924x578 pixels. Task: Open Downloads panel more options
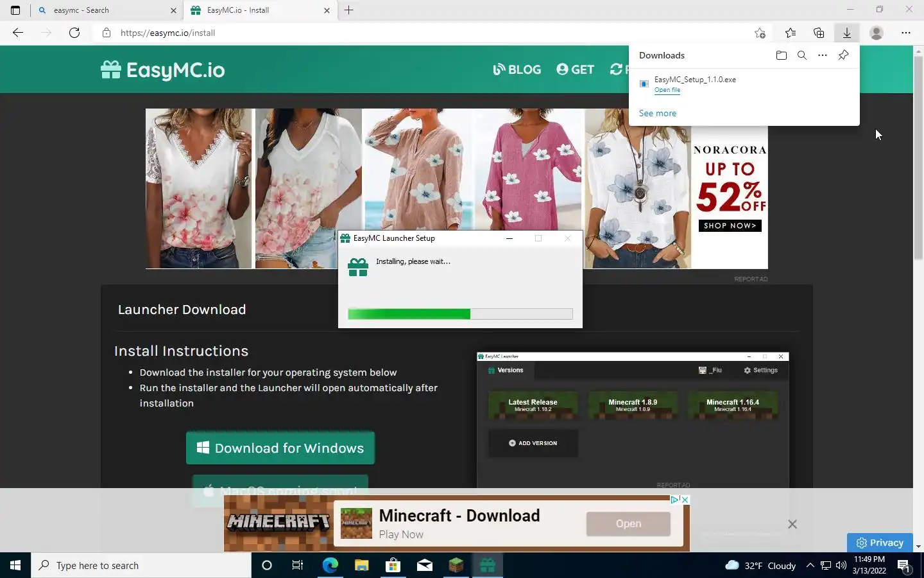coord(823,55)
